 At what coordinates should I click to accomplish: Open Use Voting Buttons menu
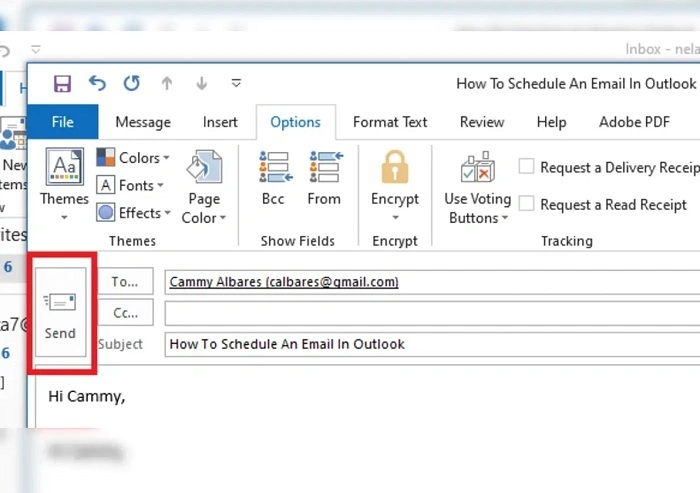tap(478, 187)
